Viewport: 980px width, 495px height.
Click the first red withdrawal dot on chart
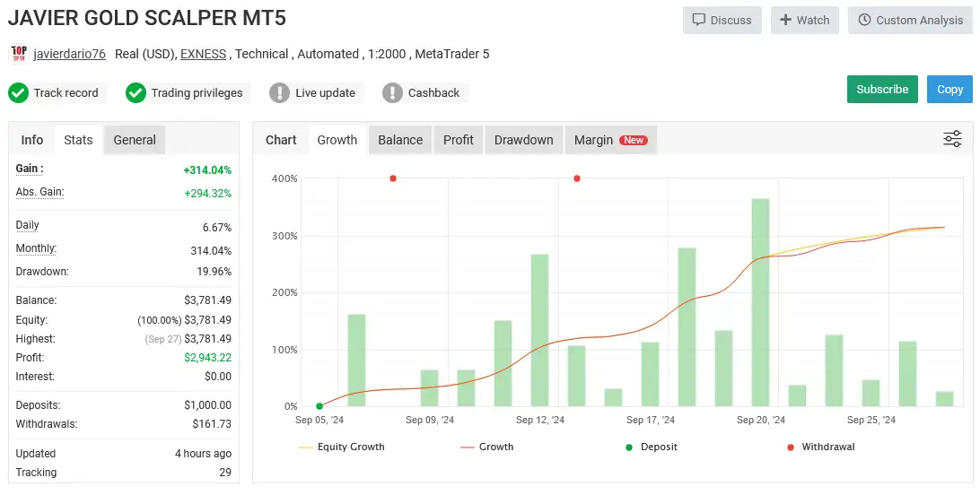[393, 178]
